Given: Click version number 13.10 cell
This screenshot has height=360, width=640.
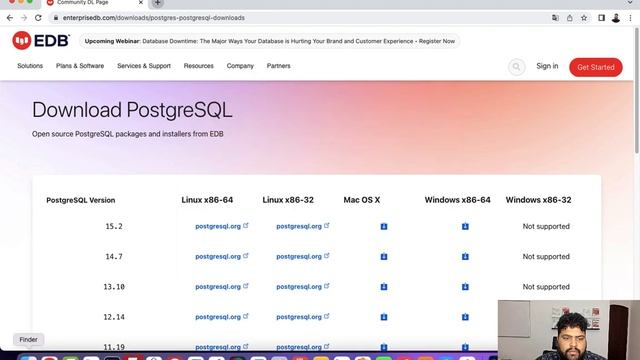Looking at the screenshot, I should pos(114,287).
